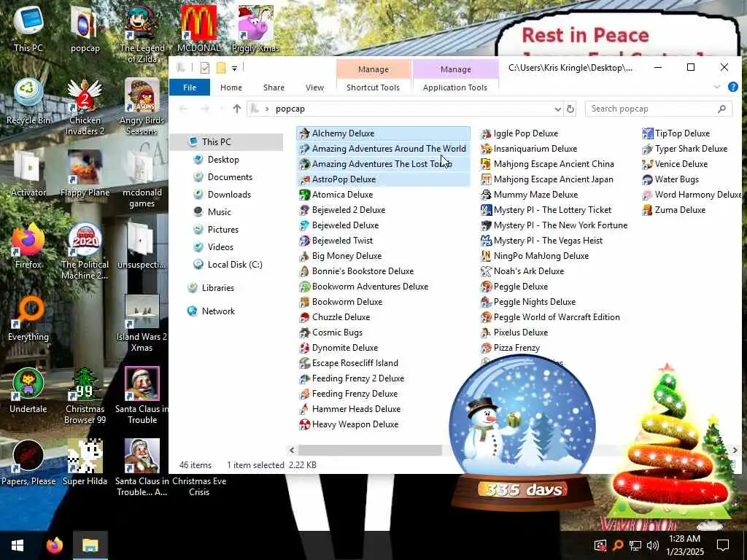Click the scrollbar left arrow
This screenshot has height=560, width=747.
pos(292,450)
